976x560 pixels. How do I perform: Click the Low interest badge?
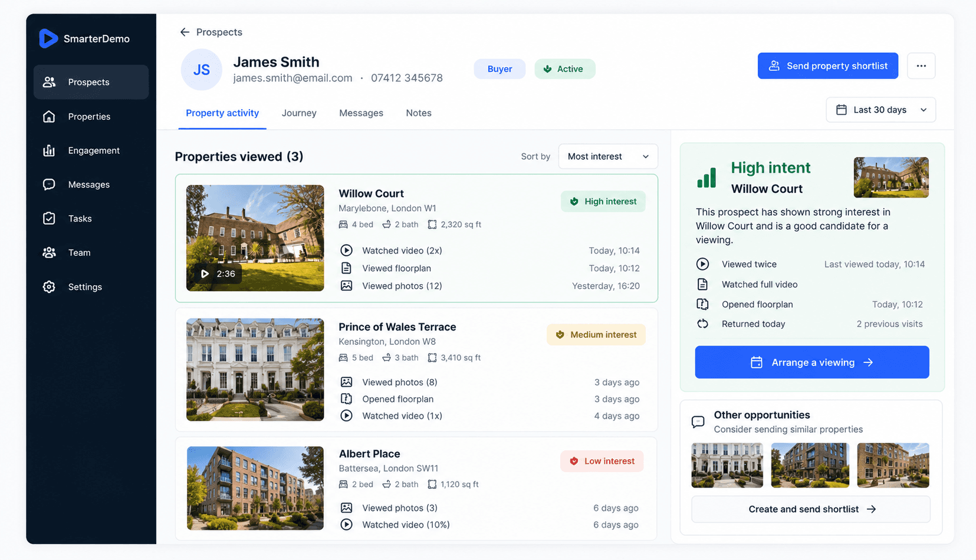pyautogui.click(x=602, y=461)
